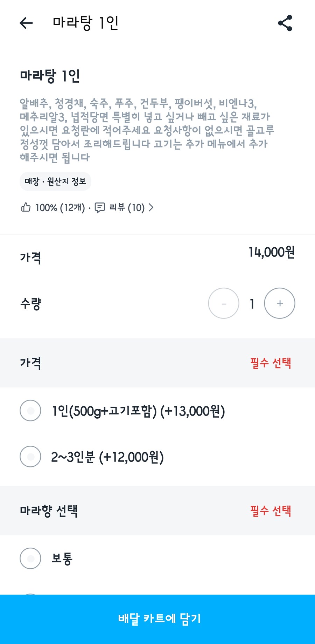The width and height of the screenshot is (315, 644).
Task: Tap the gray menu ingredients description
Action: click(147, 130)
